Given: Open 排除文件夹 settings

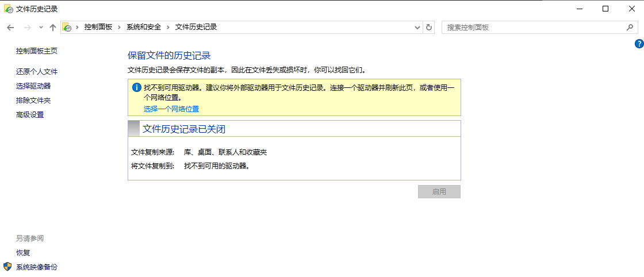Looking at the screenshot, I should coord(33,101).
